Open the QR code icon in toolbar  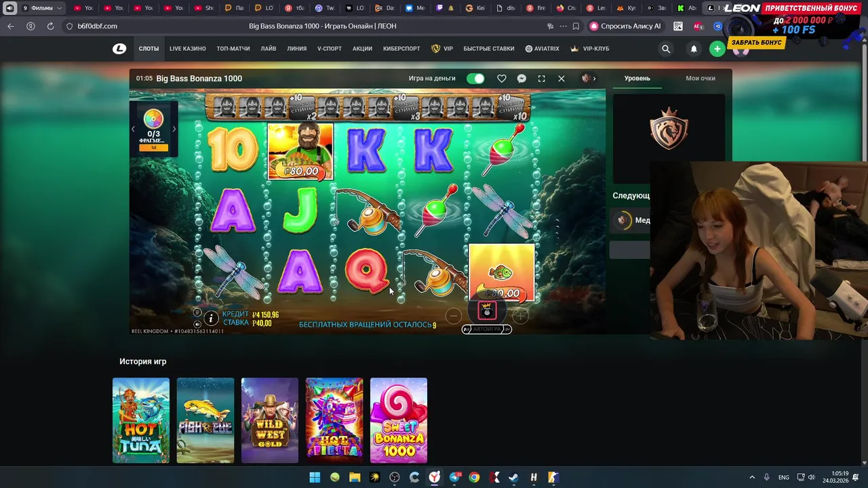[x=678, y=26]
